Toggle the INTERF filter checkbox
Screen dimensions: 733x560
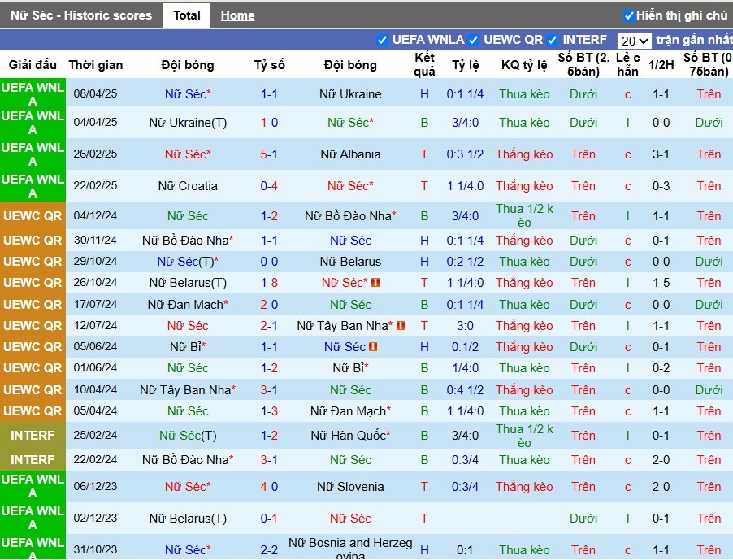pos(552,40)
